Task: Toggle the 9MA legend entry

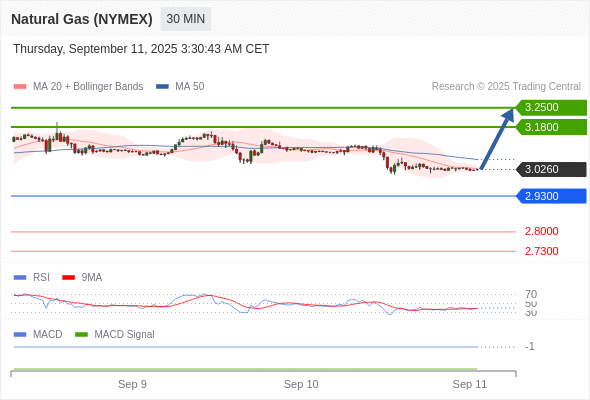Action: click(x=82, y=277)
